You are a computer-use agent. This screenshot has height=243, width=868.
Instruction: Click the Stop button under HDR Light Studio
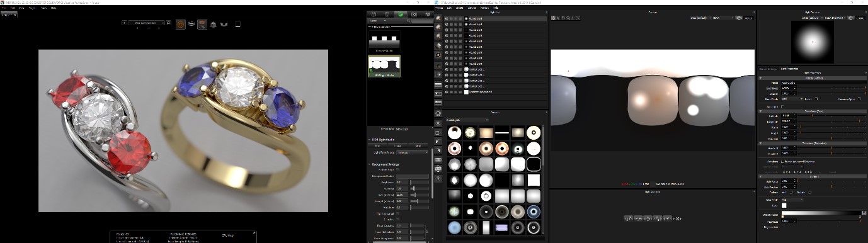pos(418,145)
